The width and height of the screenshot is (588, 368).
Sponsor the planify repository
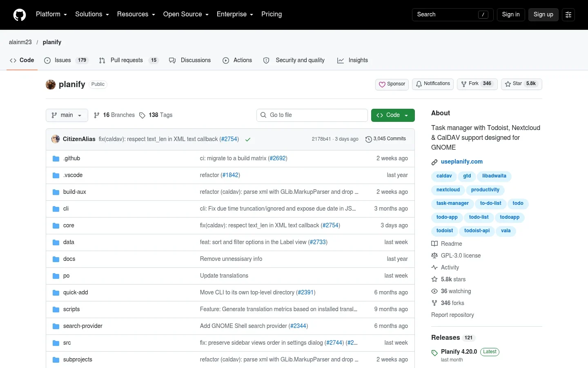click(392, 84)
